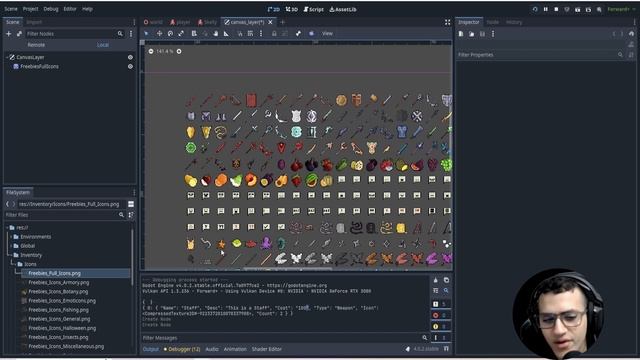
Task: Switch to the History dock tab
Action: point(514,22)
